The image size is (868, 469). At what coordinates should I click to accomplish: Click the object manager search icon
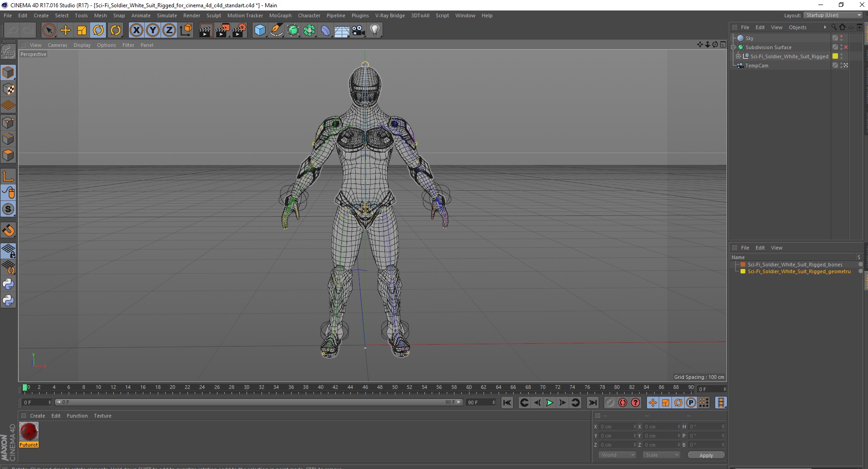click(834, 27)
